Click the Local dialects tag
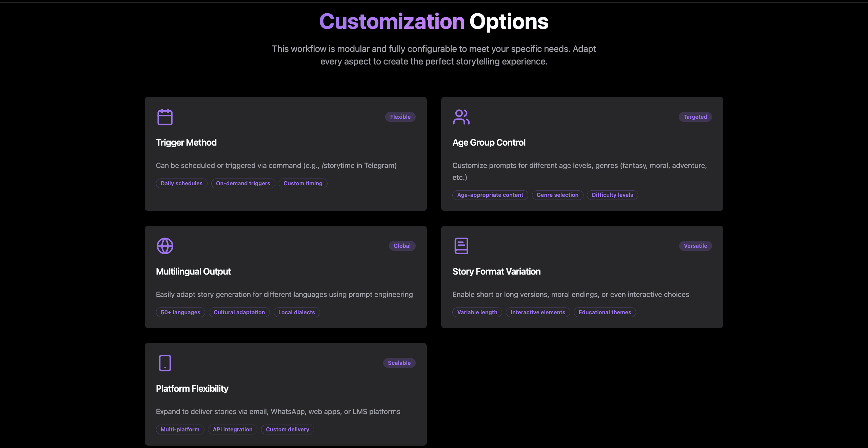868x448 pixels. 296,312
